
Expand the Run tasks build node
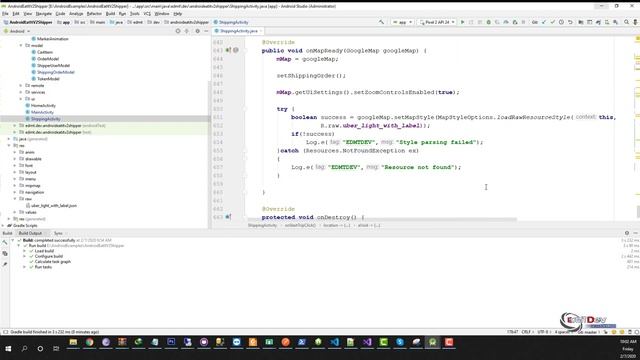click(24, 267)
